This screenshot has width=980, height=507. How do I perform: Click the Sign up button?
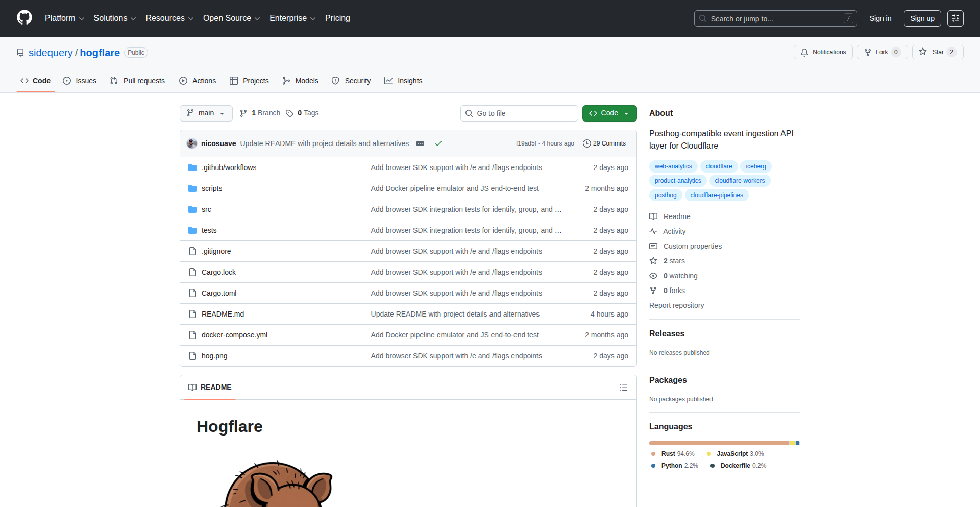pos(922,18)
